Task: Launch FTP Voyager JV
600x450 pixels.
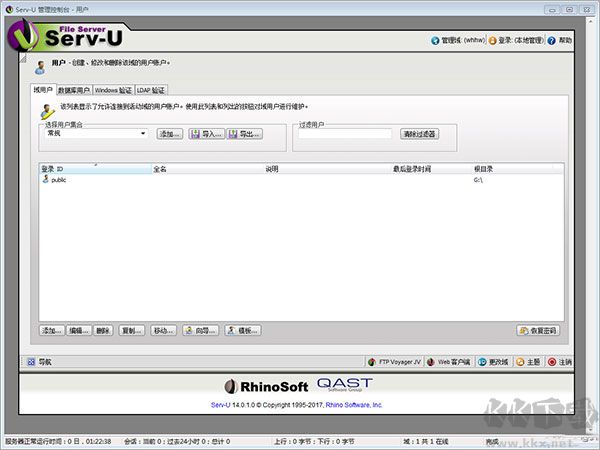Action: (395, 362)
